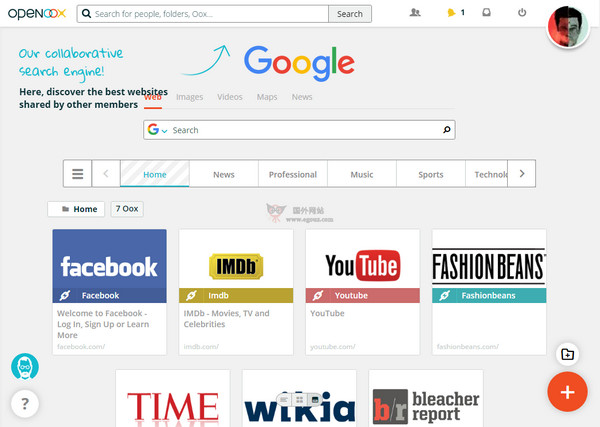Viewport: 600px width, 427px height.
Task: Open the YouTube logo thumbnail
Action: (x=363, y=259)
